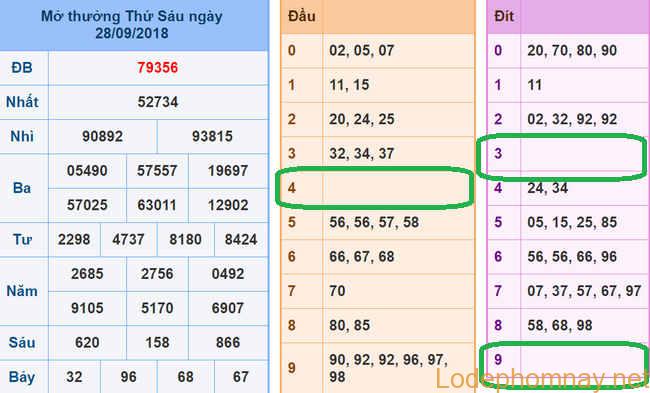Click the number 12902
This screenshot has width=650, height=393.
click(x=228, y=205)
